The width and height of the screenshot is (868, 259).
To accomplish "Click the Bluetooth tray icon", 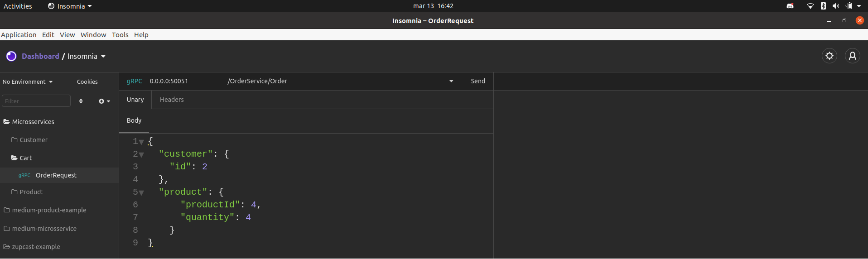I will (823, 6).
